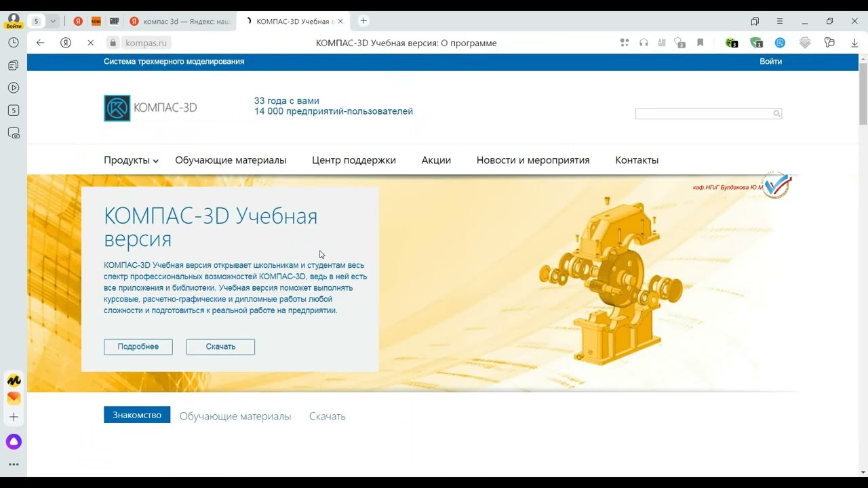The width and height of the screenshot is (868, 488).
Task: Open the yellow Yandex Music sidebar icon
Action: pyautogui.click(x=14, y=380)
